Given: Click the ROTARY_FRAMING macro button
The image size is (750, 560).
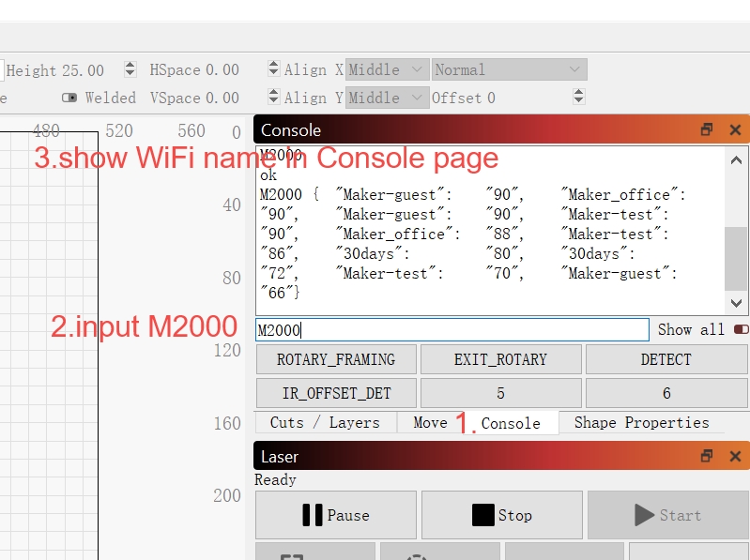Looking at the screenshot, I should point(336,359).
